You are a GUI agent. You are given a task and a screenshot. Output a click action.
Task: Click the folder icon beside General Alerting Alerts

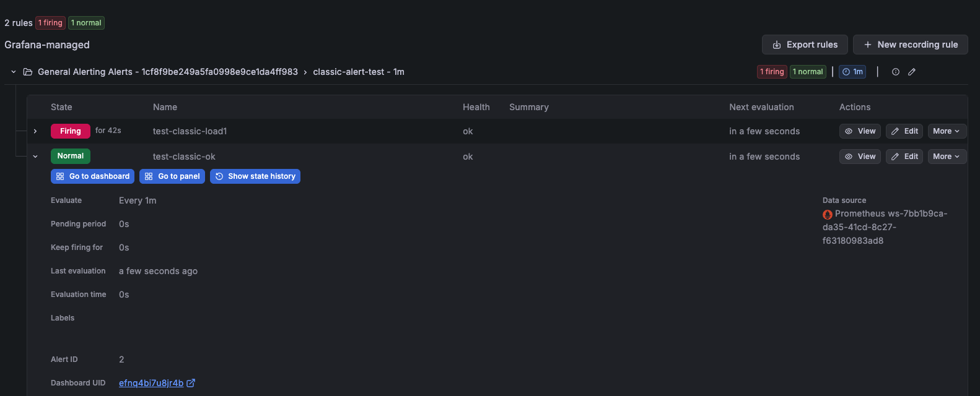(28, 72)
